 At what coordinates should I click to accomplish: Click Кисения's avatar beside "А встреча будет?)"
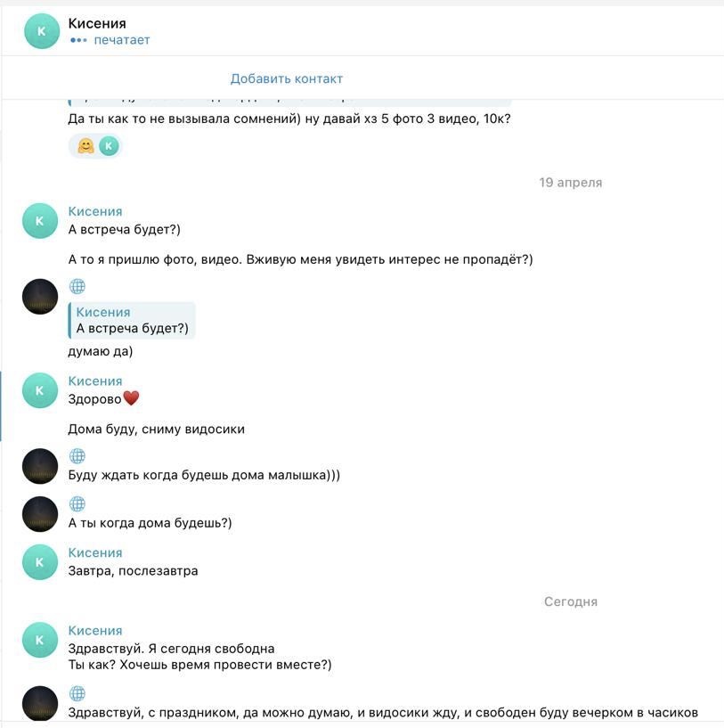coord(40,221)
